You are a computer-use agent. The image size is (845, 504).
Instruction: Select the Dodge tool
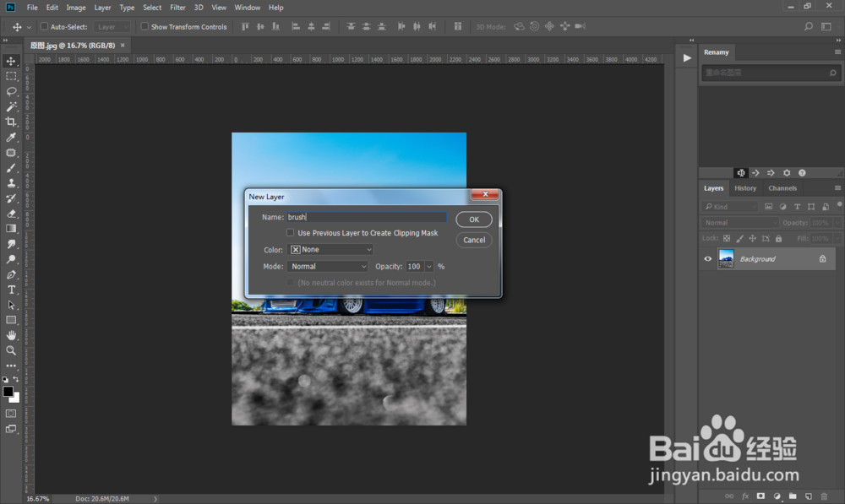[x=11, y=259]
